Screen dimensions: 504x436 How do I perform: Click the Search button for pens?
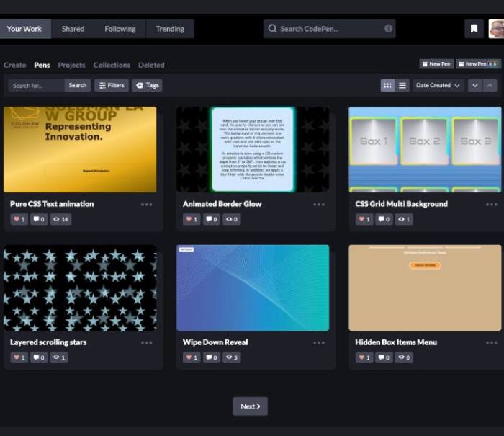78,85
